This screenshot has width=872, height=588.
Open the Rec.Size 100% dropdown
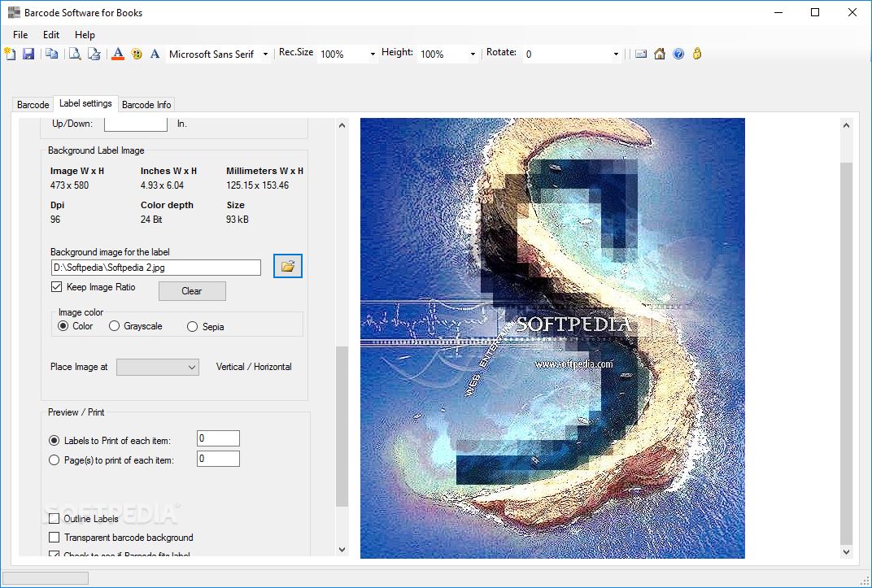pyautogui.click(x=373, y=54)
